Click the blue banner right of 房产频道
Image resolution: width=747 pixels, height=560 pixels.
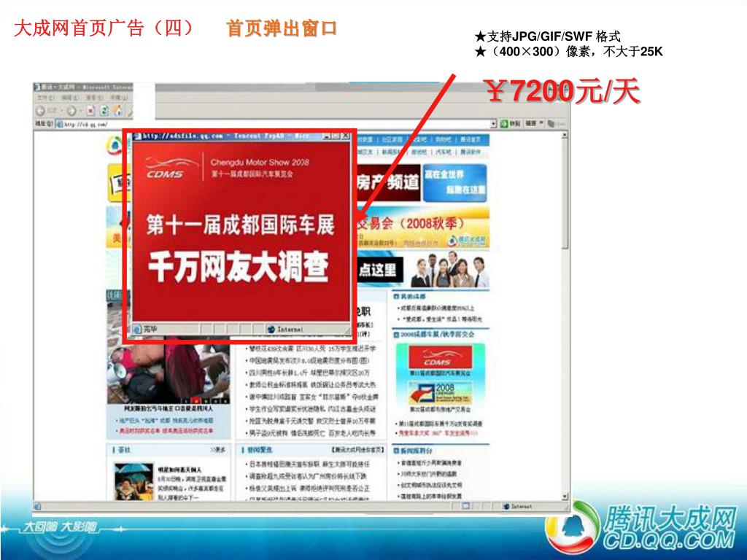pyautogui.click(x=454, y=182)
